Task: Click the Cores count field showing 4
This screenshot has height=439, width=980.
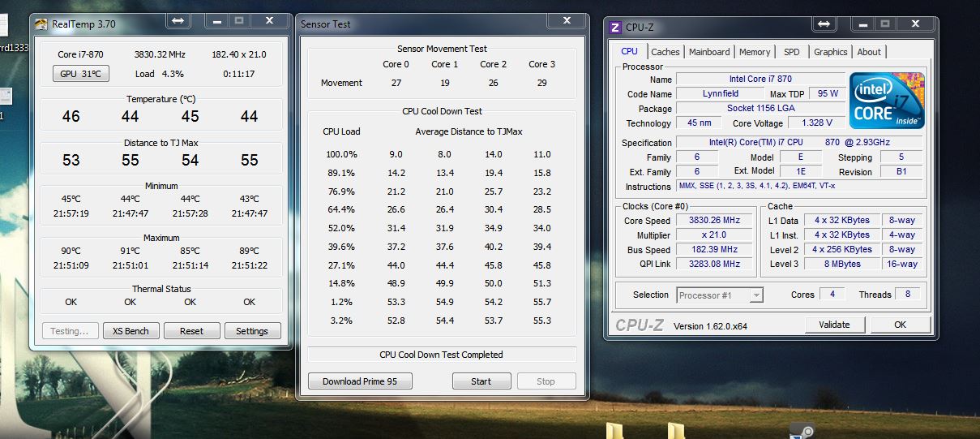Action: [832, 295]
